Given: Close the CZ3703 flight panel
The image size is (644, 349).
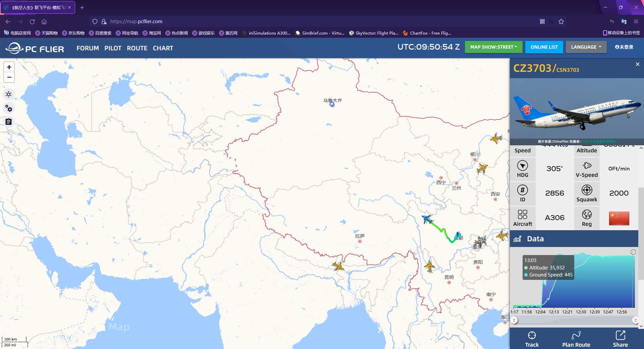Looking at the screenshot, I should 637,64.
